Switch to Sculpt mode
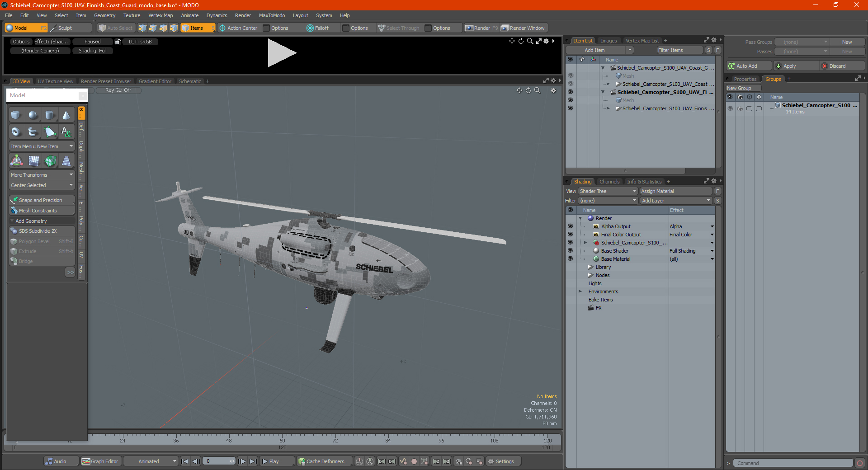This screenshot has width=868, height=470. (x=70, y=28)
